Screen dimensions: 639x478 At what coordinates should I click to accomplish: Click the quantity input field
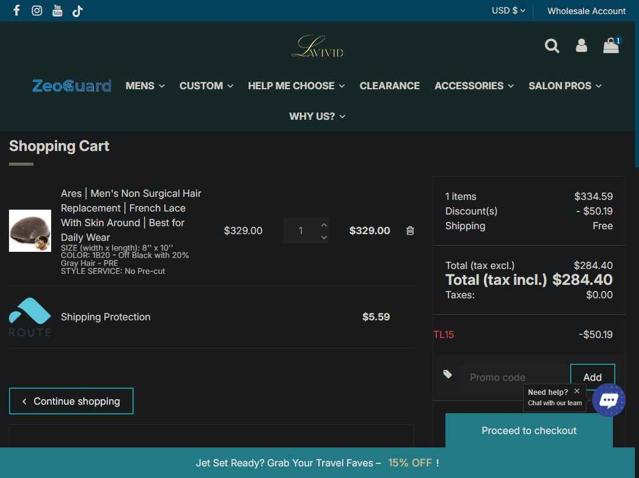[x=301, y=231]
